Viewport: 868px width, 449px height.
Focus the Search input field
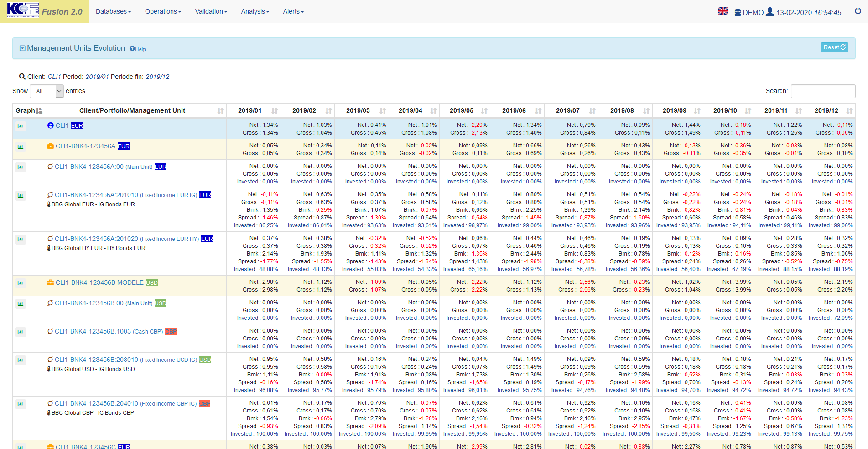pyautogui.click(x=823, y=91)
